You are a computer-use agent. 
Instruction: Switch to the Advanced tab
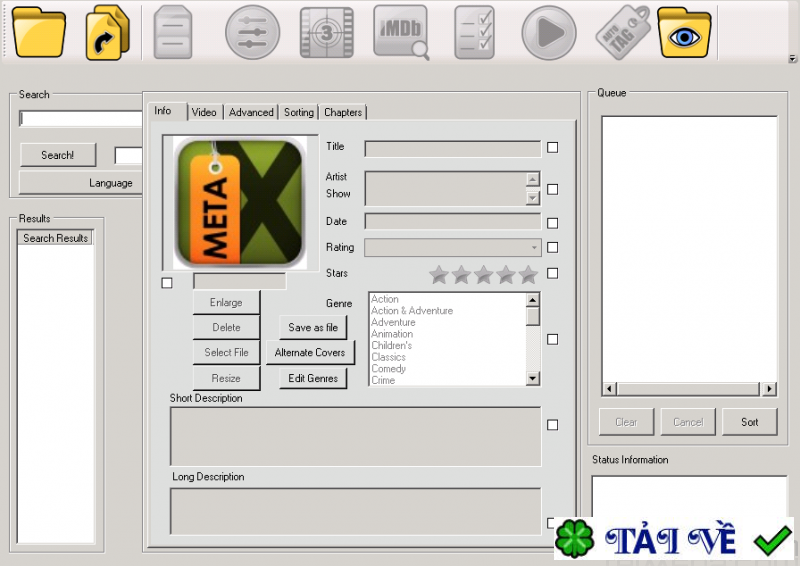pos(251,112)
